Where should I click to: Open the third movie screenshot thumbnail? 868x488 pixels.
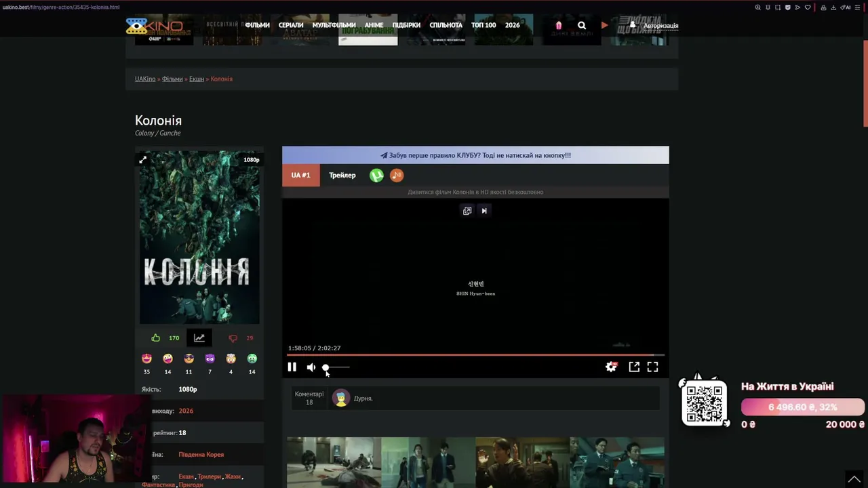point(522,462)
